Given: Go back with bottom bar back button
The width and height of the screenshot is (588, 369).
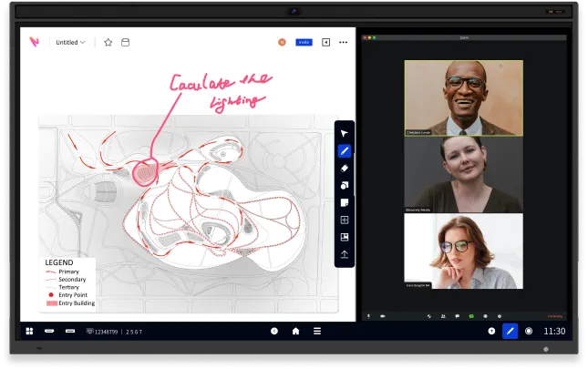Looking at the screenshot, I should [x=274, y=331].
